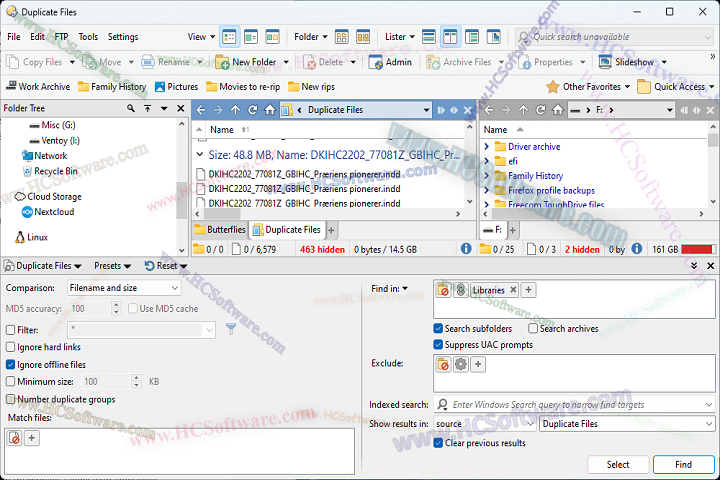The image size is (720, 480).
Task: Click the gear icon in Exclude box
Action: (461, 364)
